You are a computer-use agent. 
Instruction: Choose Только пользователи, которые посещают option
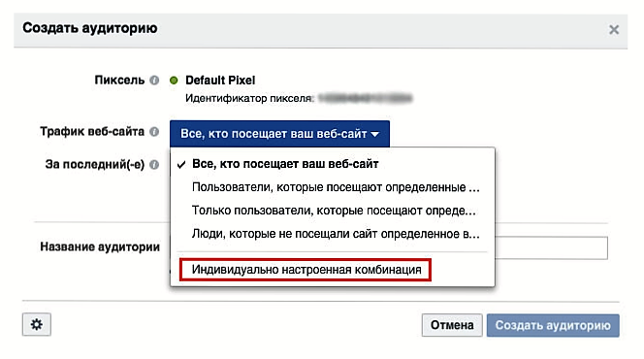point(333,211)
